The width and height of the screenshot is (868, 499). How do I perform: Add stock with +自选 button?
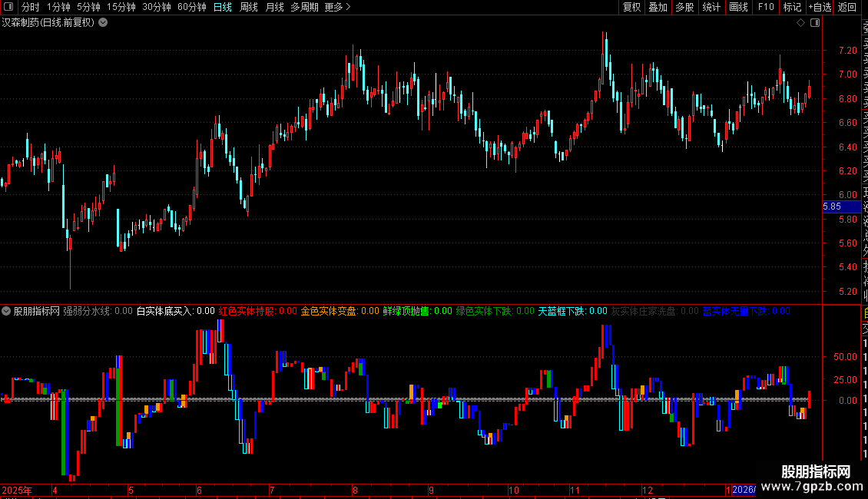tap(820, 7)
